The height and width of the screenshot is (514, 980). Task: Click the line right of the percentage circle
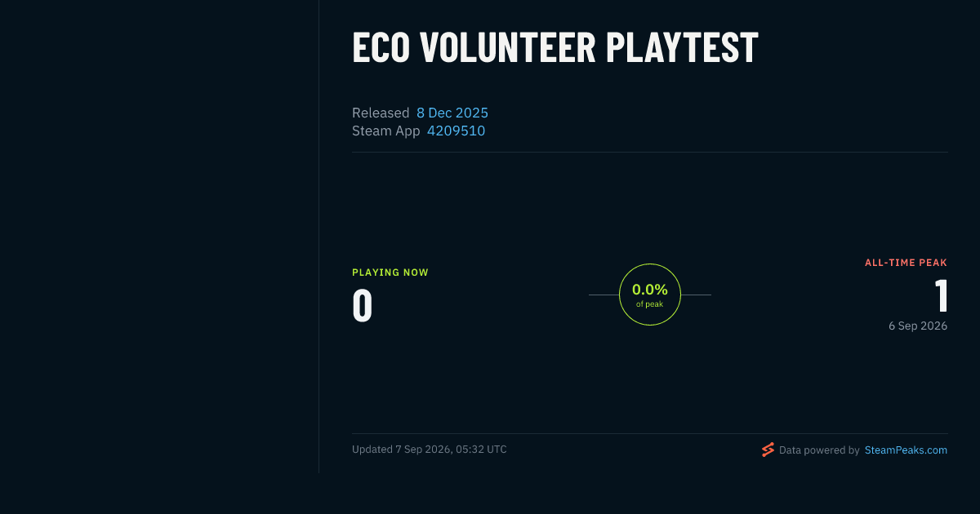(696, 295)
